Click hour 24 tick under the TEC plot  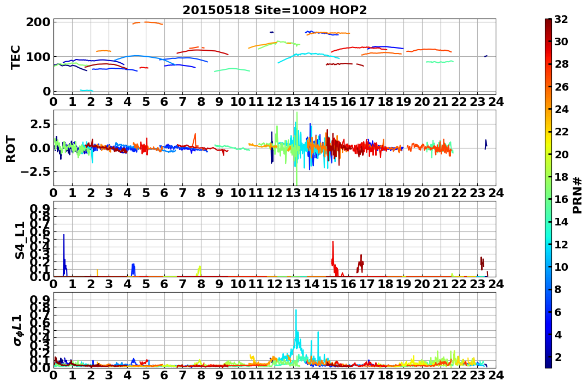(496, 102)
